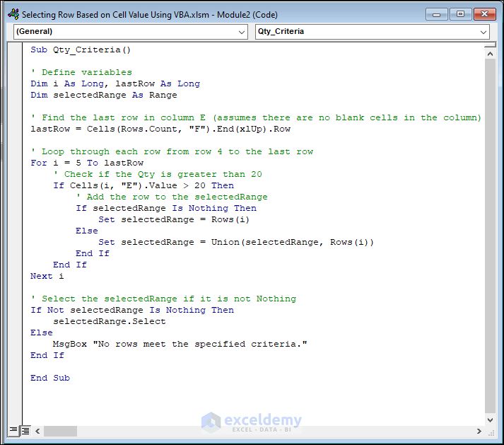Click the split bar above the scrollbar
The image size is (504, 445).
(490, 45)
